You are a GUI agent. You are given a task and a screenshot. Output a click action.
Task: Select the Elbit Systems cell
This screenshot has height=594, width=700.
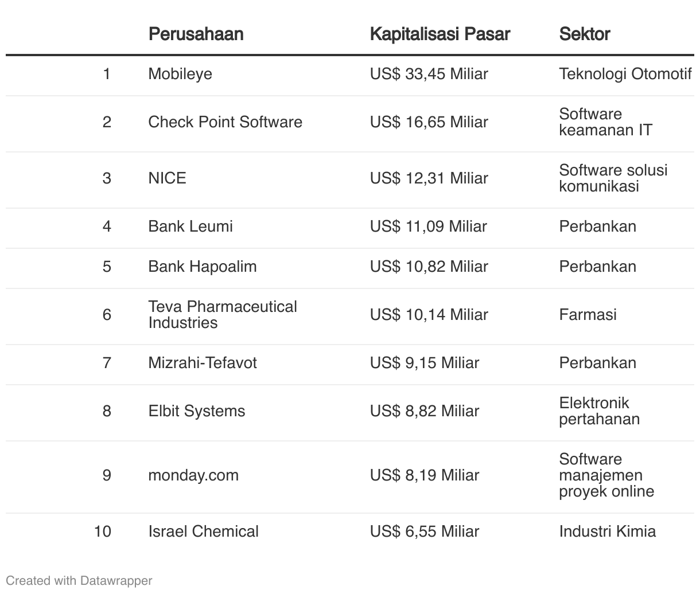tap(196, 411)
